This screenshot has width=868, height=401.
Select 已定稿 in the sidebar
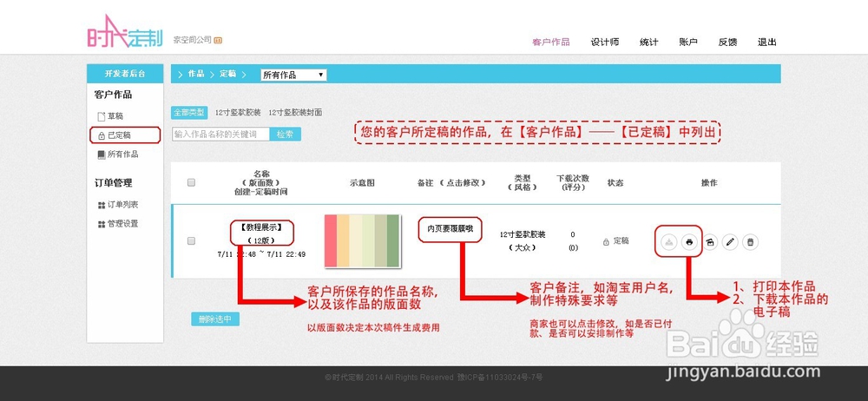pyautogui.click(x=115, y=135)
